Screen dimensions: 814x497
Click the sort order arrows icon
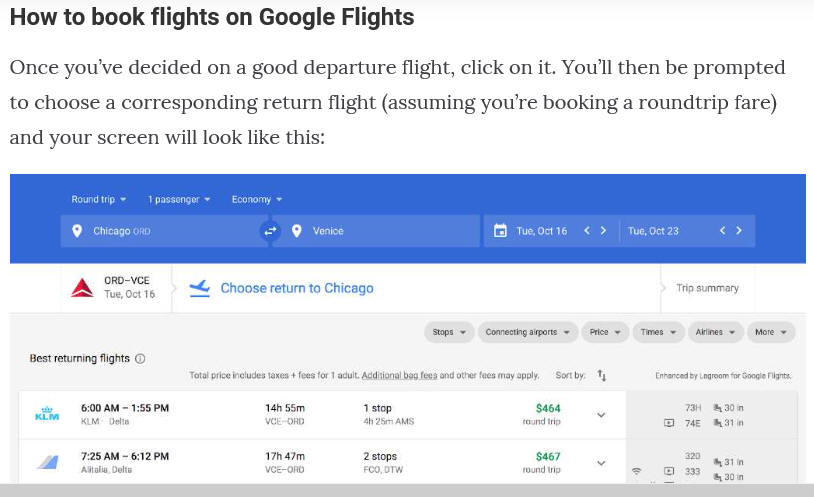tap(602, 375)
